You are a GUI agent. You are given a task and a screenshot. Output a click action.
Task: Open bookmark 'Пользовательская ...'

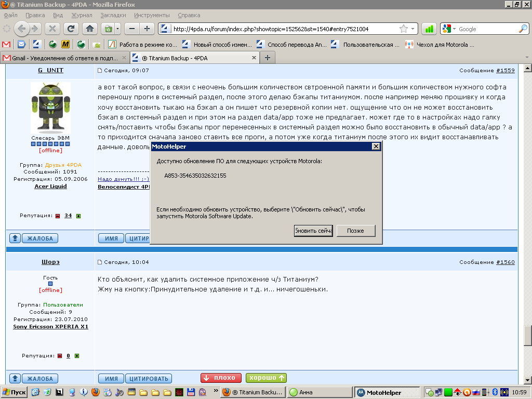click(x=366, y=45)
